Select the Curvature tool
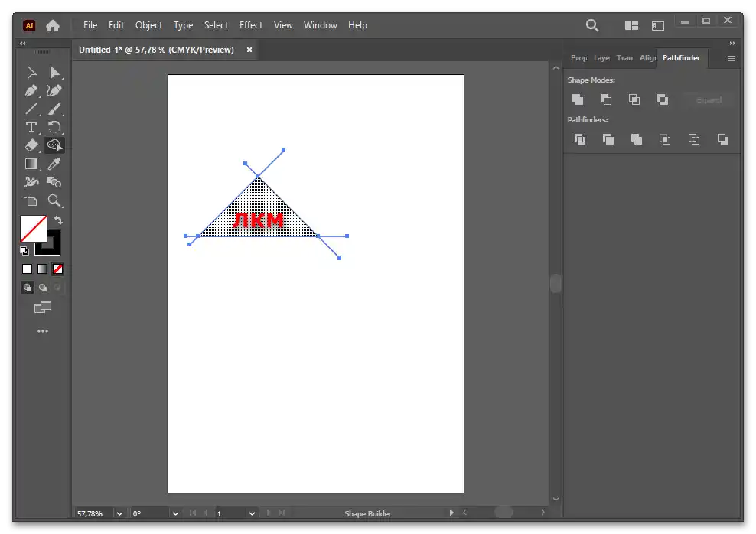756x534 pixels. (54, 90)
